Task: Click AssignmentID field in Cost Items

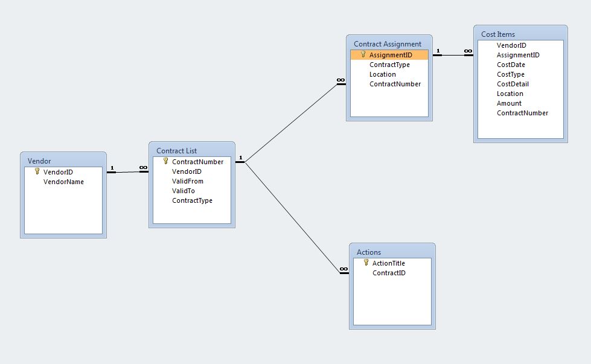Action: (518, 55)
